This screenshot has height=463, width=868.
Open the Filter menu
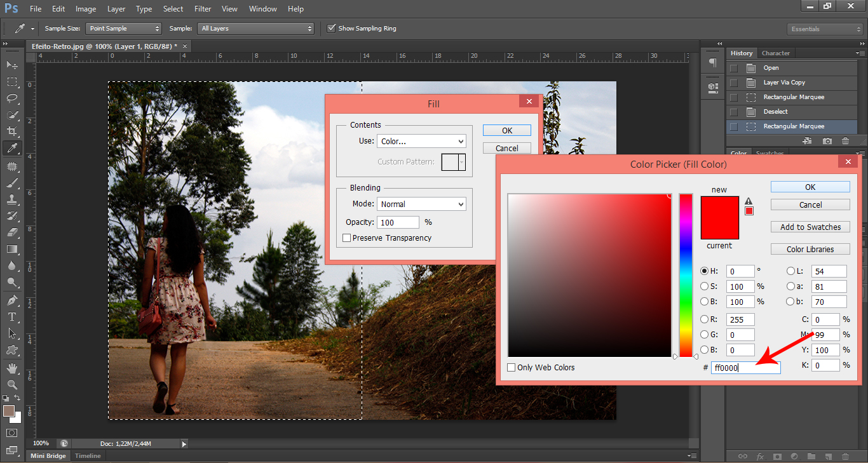(203, 9)
